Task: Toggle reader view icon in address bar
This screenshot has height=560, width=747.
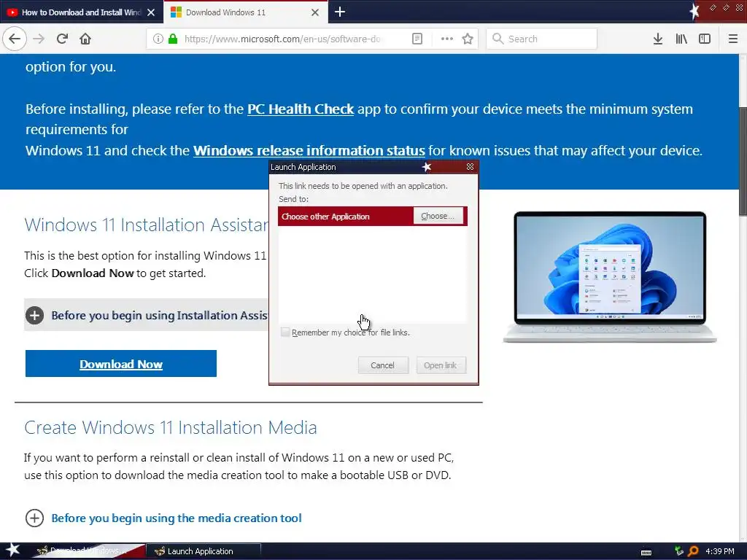Action: click(x=417, y=39)
